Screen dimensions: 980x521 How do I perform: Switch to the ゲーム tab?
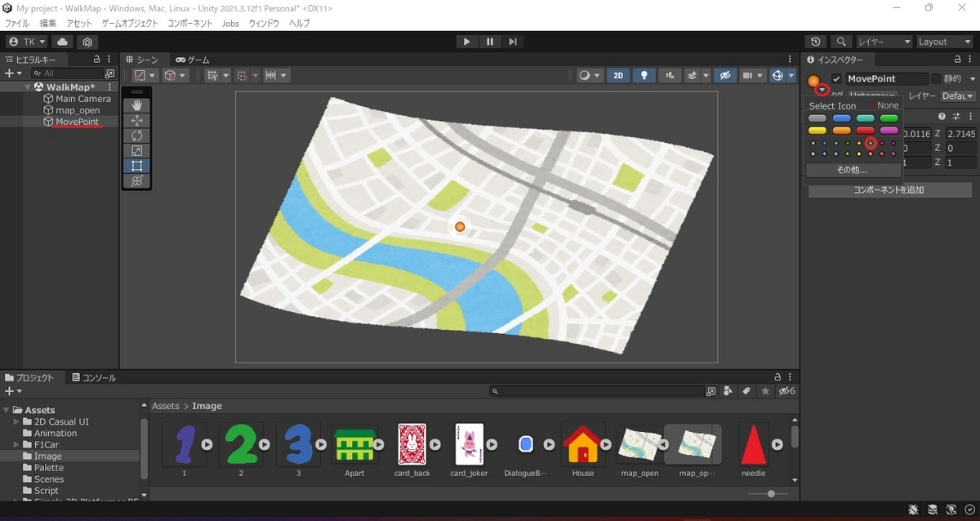[192, 60]
